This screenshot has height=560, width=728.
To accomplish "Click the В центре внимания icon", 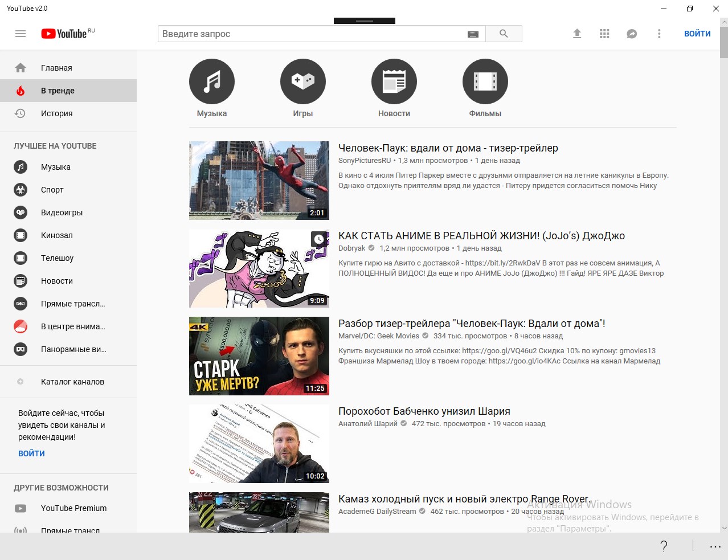I will tap(21, 326).
